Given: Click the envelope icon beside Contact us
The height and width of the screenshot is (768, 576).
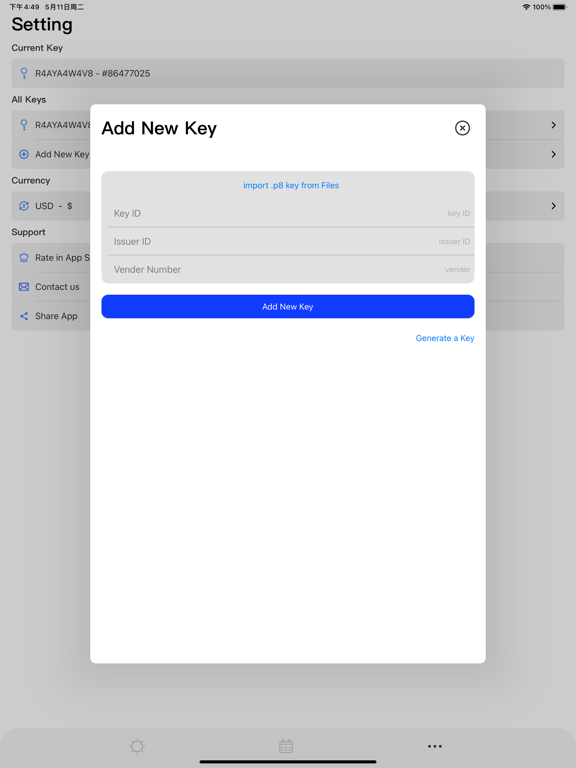Looking at the screenshot, I should 24,287.
